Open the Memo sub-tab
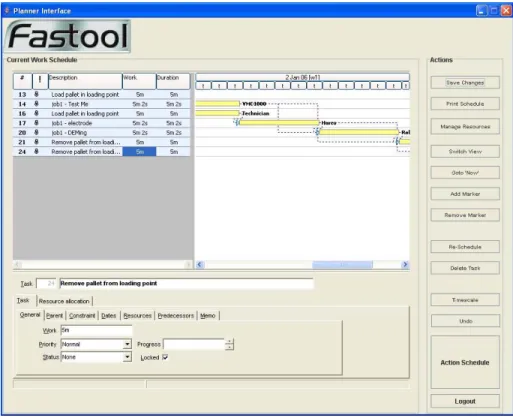 coord(208,315)
